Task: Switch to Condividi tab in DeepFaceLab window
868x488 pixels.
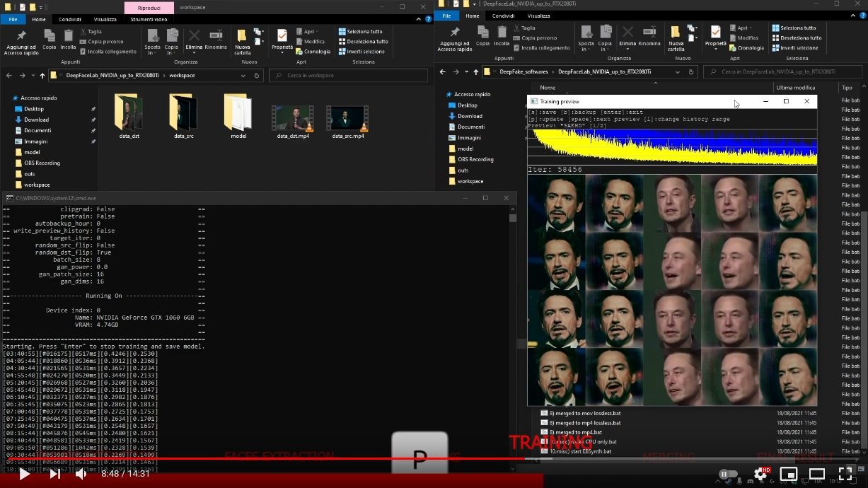Action: pos(504,16)
